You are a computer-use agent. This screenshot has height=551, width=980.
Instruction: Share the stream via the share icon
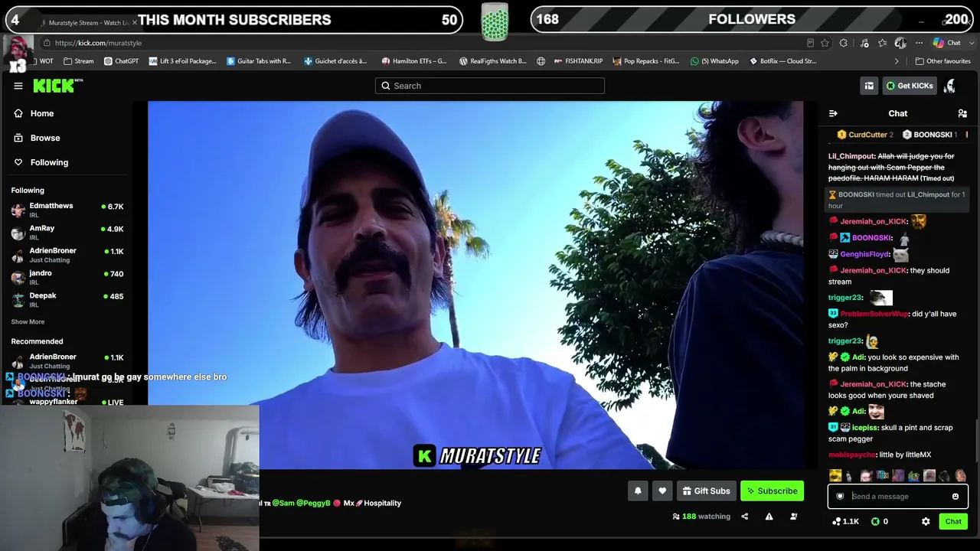[x=744, y=517]
